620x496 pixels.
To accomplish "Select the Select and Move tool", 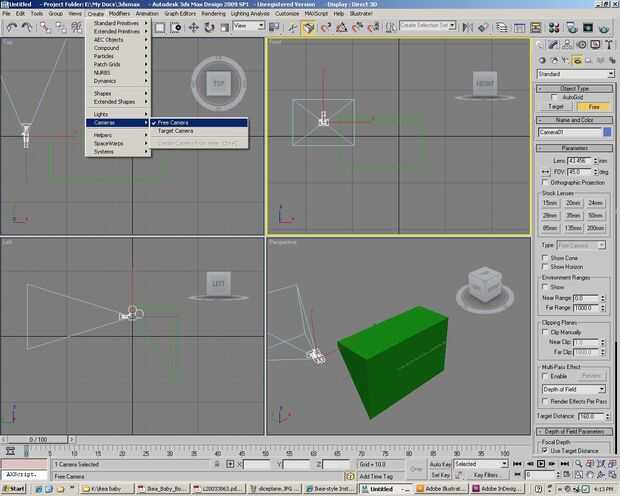I will click(193, 27).
